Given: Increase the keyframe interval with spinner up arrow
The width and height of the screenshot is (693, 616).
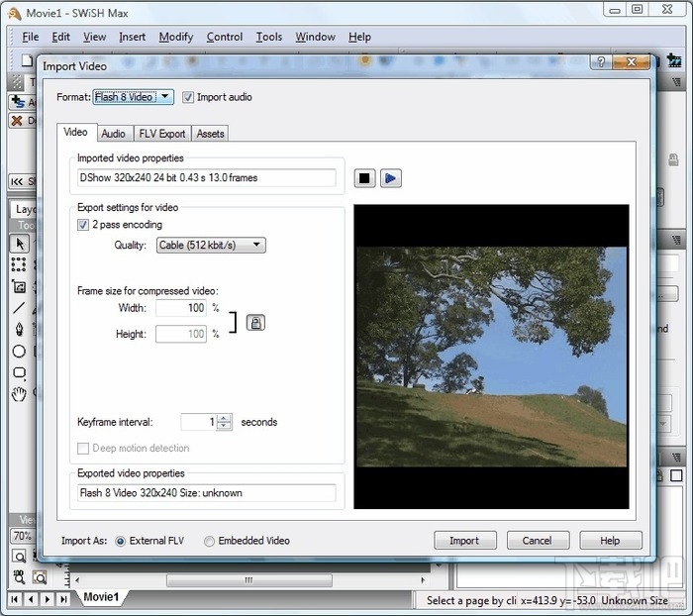Looking at the screenshot, I should click(225, 417).
